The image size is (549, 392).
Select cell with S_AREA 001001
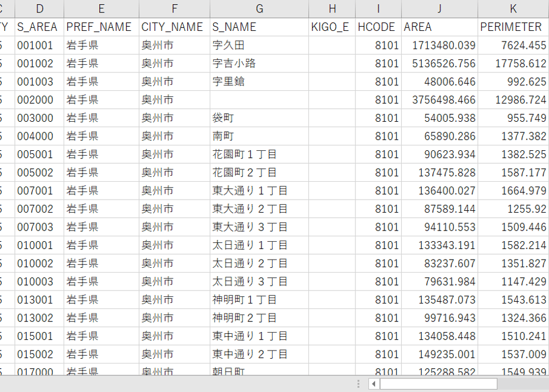click(x=39, y=45)
